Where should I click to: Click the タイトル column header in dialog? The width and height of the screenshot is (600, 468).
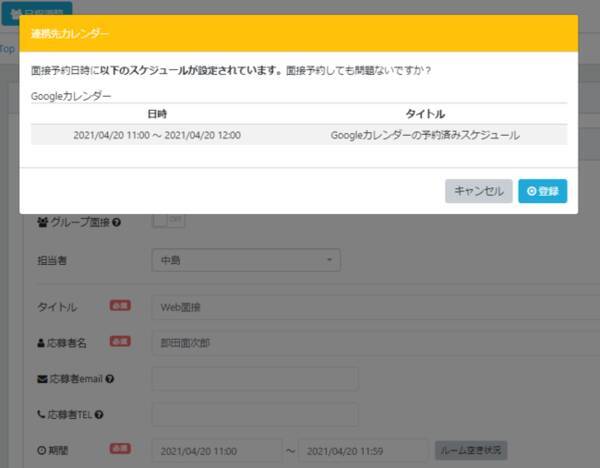point(425,114)
